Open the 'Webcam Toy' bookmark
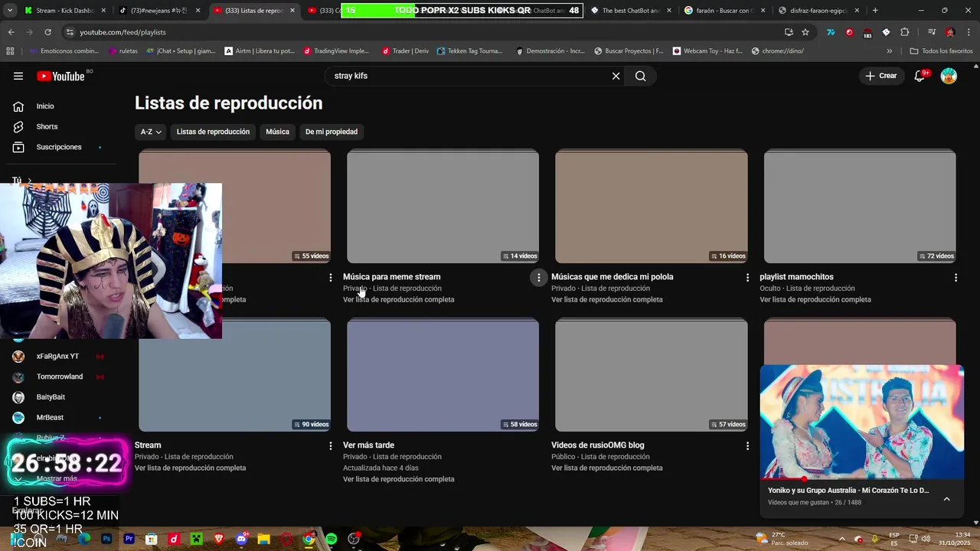The width and height of the screenshot is (980, 551). tap(707, 51)
